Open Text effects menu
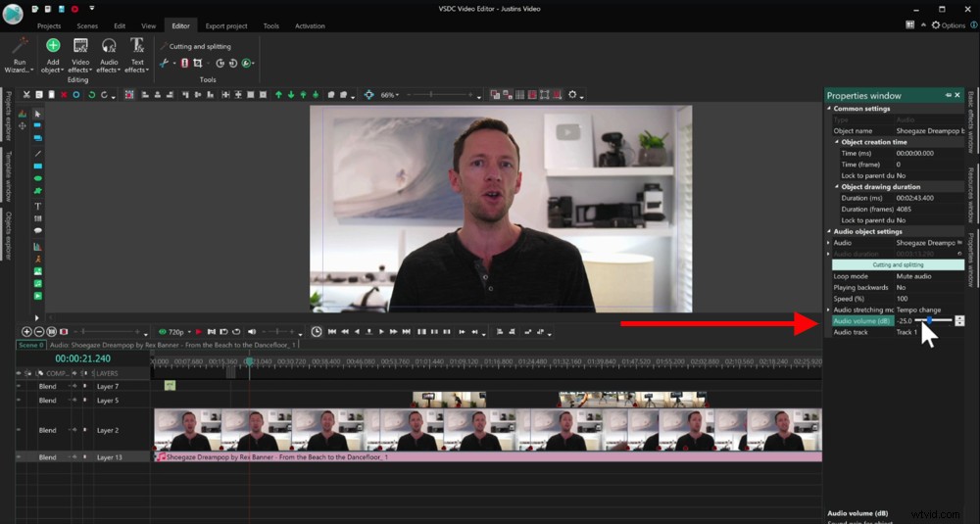 coord(137,55)
